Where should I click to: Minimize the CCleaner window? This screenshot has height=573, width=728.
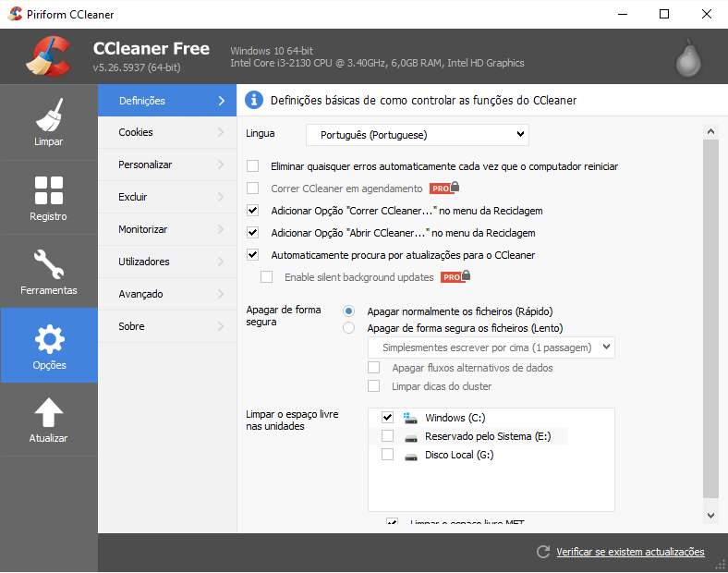pos(623,14)
